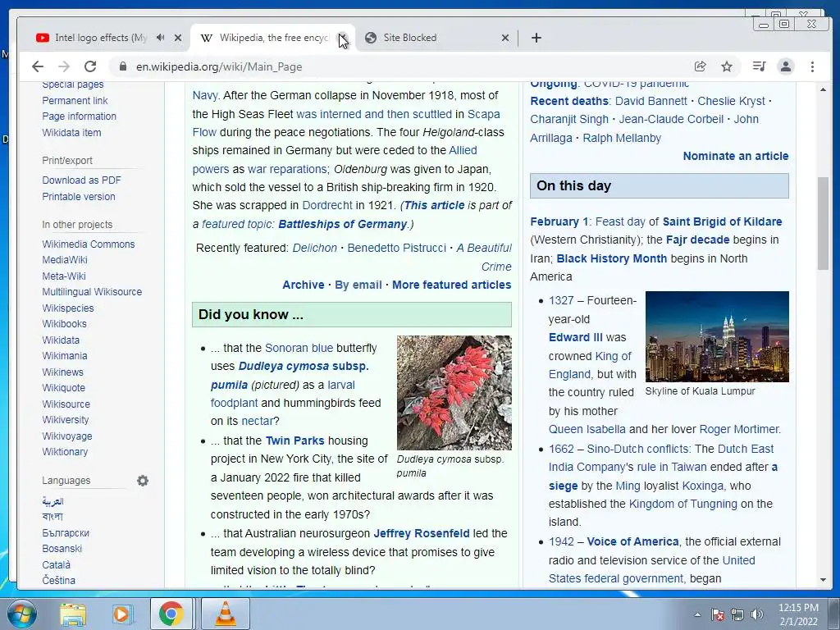Close the Site Blocked tab
The width and height of the screenshot is (840, 630).
504,38
